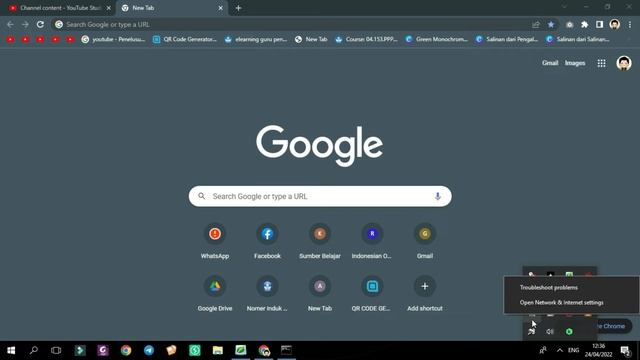Click the People icon on the taskbar
Image resolution: width=640 pixels, height=360 pixels.
pos(543,350)
